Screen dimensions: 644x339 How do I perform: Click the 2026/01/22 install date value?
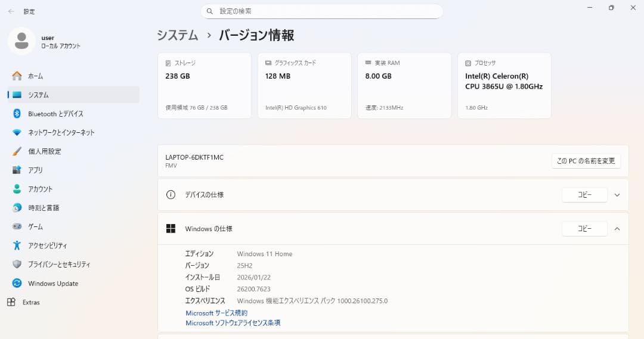point(254,278)
